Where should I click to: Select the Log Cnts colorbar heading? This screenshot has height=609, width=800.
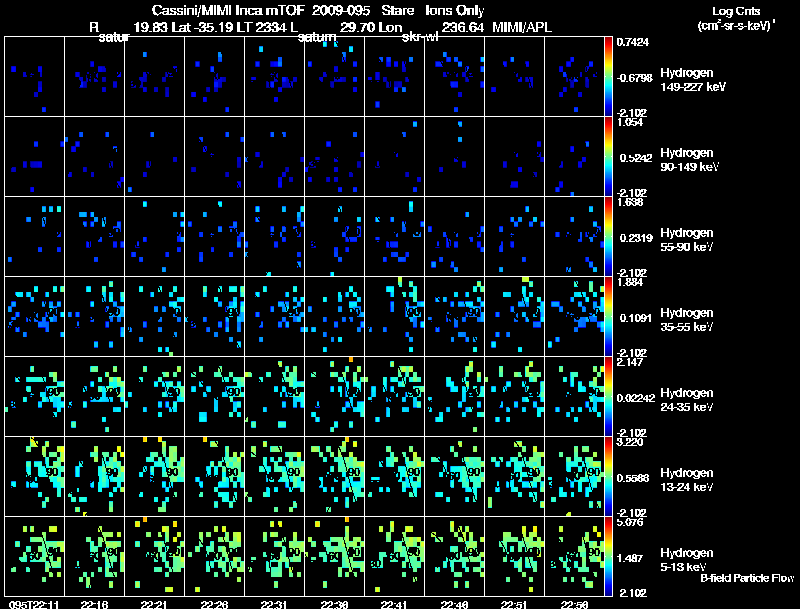pos(736,11)
